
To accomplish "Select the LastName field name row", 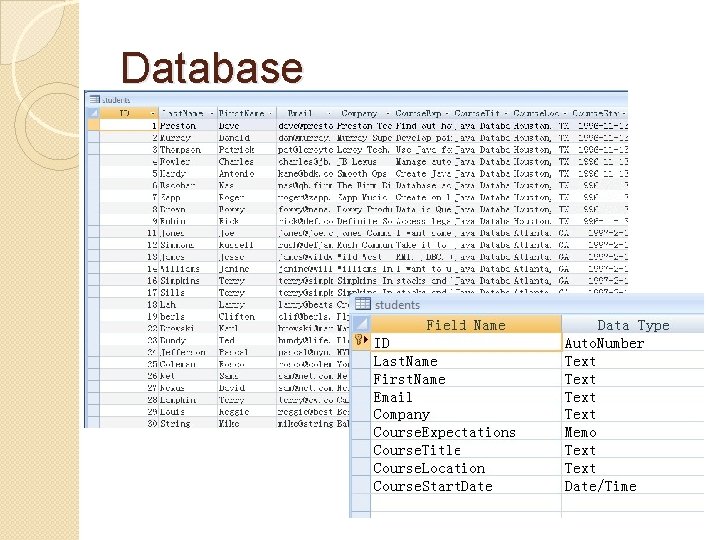I will pyautogui.click(x=466, y=361).
